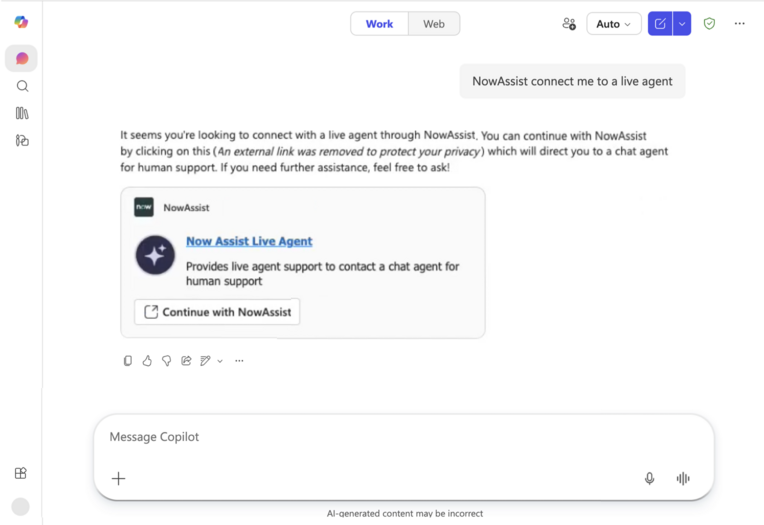Open the Copilot logo home icon
Viewport: 764px width, 525px height.
click(x=21, y=22)
